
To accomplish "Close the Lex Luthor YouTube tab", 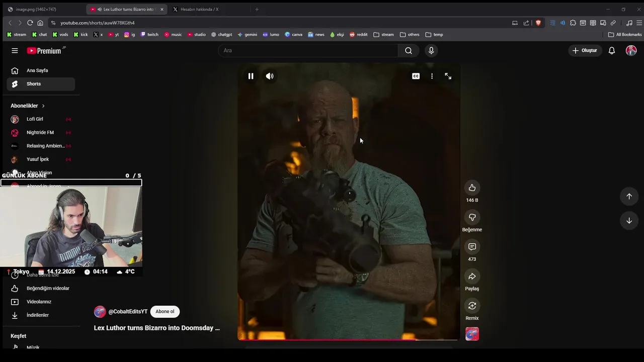I will point(162,9).
